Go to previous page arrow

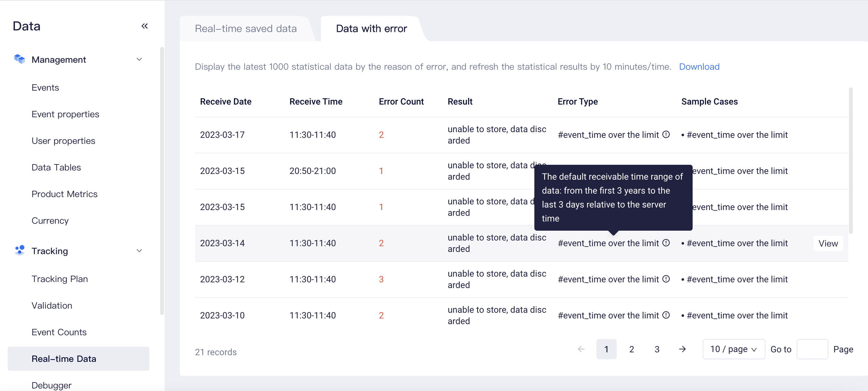pos(581,349)
